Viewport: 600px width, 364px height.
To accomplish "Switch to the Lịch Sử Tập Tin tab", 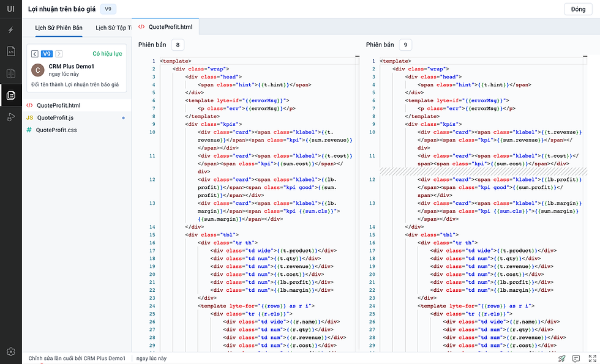I will (x=113, y=28).
